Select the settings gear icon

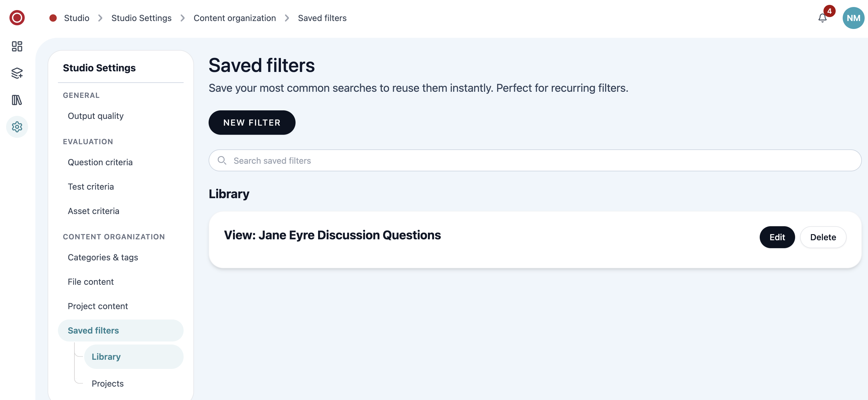click(17, 127)
